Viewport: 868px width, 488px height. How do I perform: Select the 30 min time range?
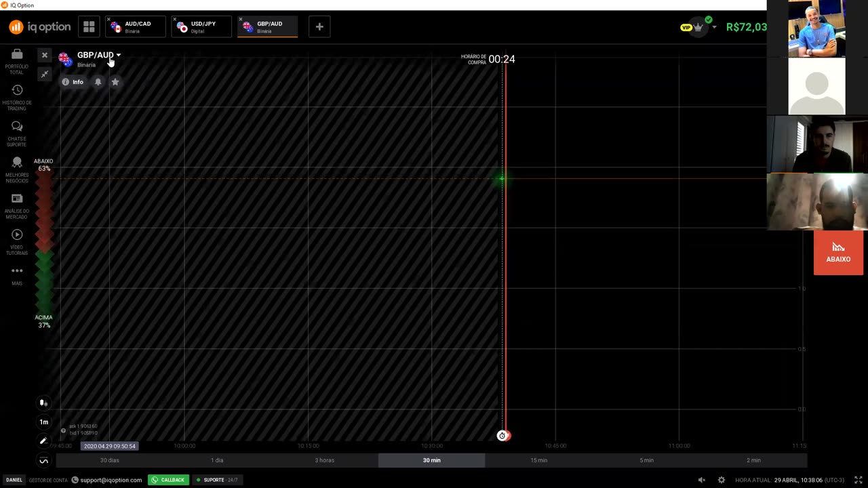(x=431, y=460)
